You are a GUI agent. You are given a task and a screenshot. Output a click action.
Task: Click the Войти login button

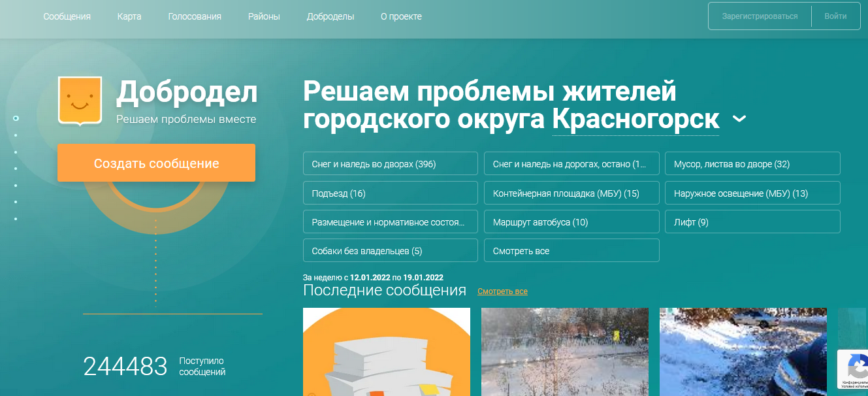click(835, 16)
